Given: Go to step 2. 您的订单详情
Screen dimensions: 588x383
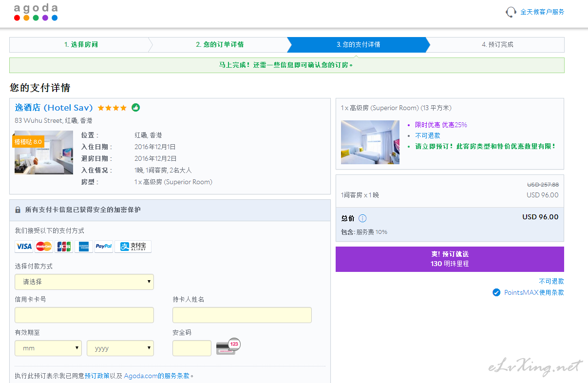Looking at the screenshot, I should tap(220, 44).
